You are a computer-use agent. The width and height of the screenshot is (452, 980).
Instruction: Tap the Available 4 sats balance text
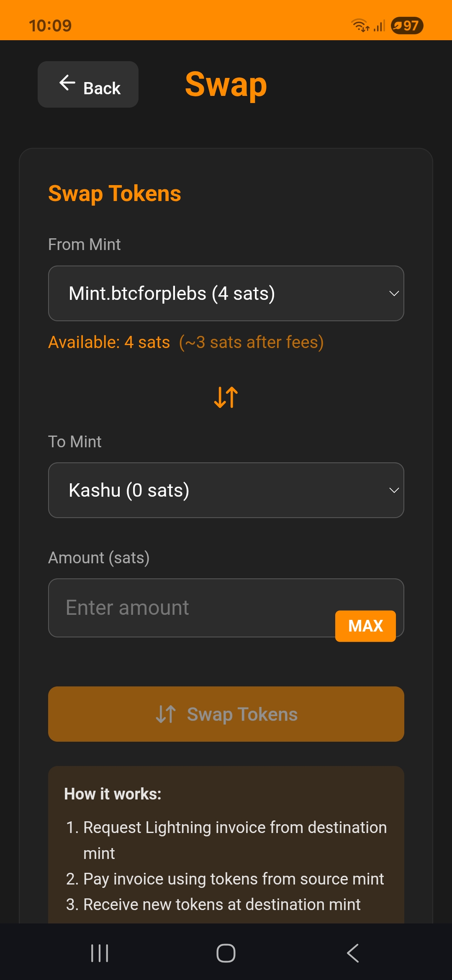pos(109,342)
